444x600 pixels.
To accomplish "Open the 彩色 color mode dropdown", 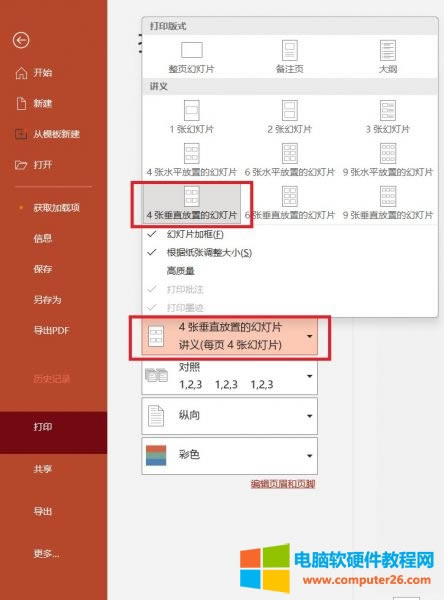I will point(230,456).
